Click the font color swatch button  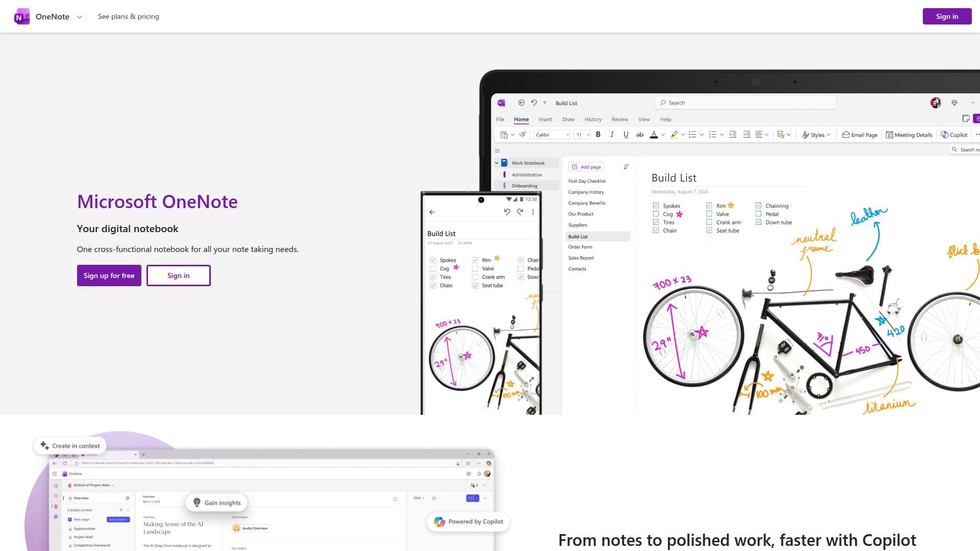click(x=654, y=135)
